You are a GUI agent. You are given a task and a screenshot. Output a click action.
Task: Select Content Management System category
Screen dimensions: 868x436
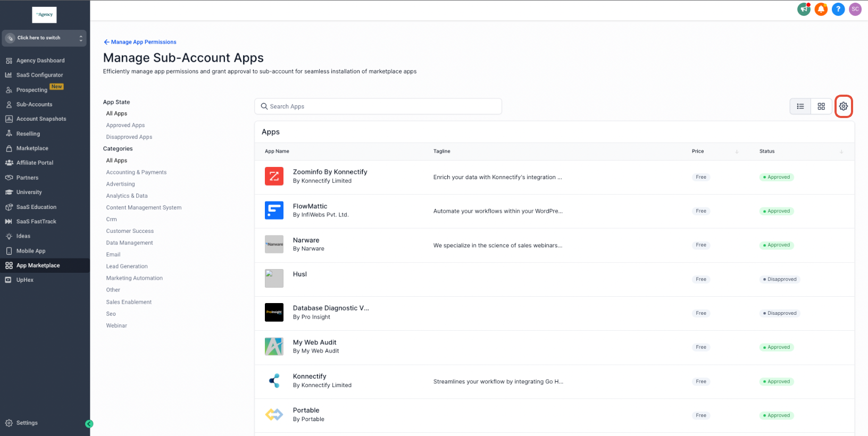click(x=144, y=207)
